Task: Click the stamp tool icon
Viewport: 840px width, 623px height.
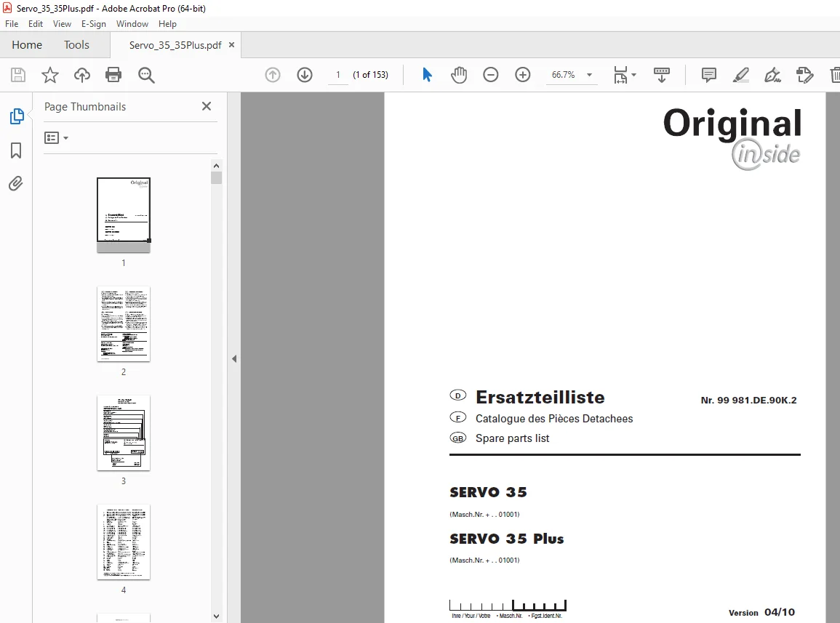Action: [804, 75]
